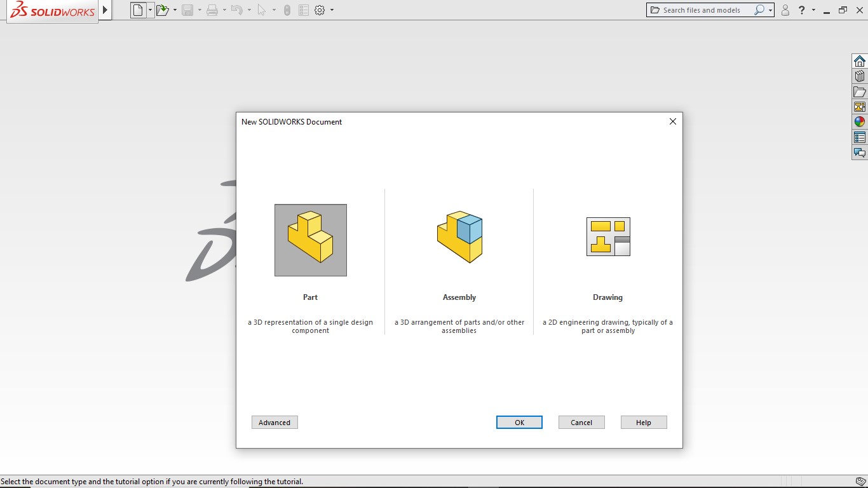Screen dimensions: 868x488
Task: Click the user sign-in icon
Action: [785, 10]
